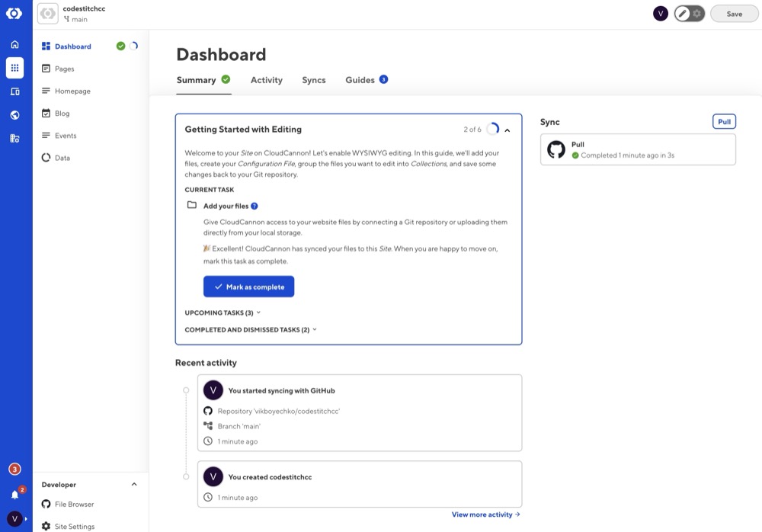The width and height of the screenshot is (762, 532).
Task: Collapse the Developer section in sidebar
Action: click(134, 484)
